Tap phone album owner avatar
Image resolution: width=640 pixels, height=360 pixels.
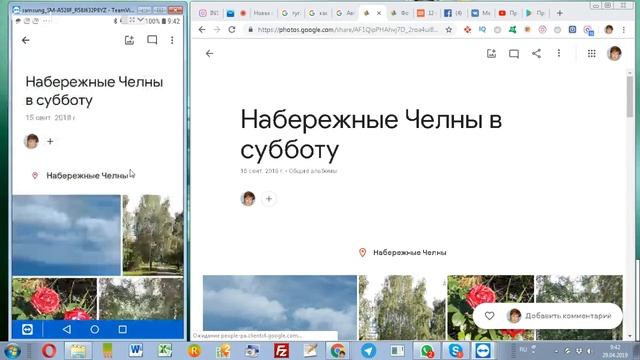31,141
